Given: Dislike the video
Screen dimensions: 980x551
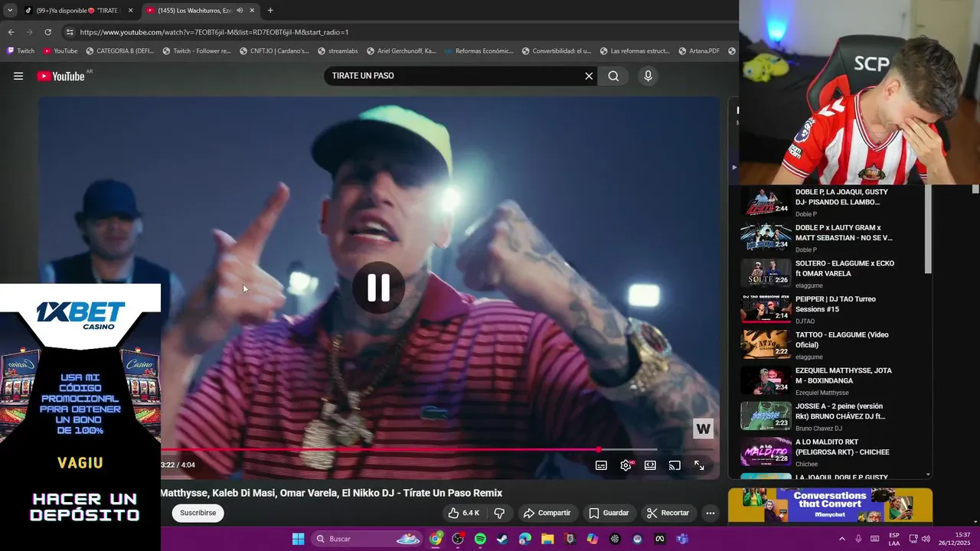Looking at the screenshot, I should [499, 513].
